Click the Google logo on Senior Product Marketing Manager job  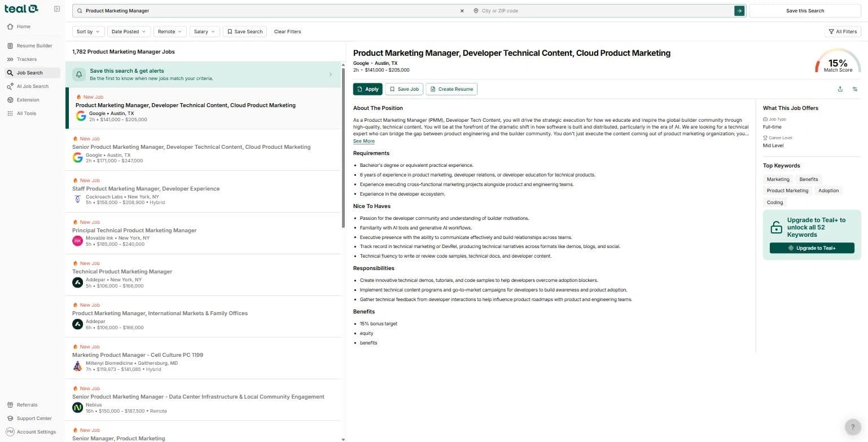78,157
